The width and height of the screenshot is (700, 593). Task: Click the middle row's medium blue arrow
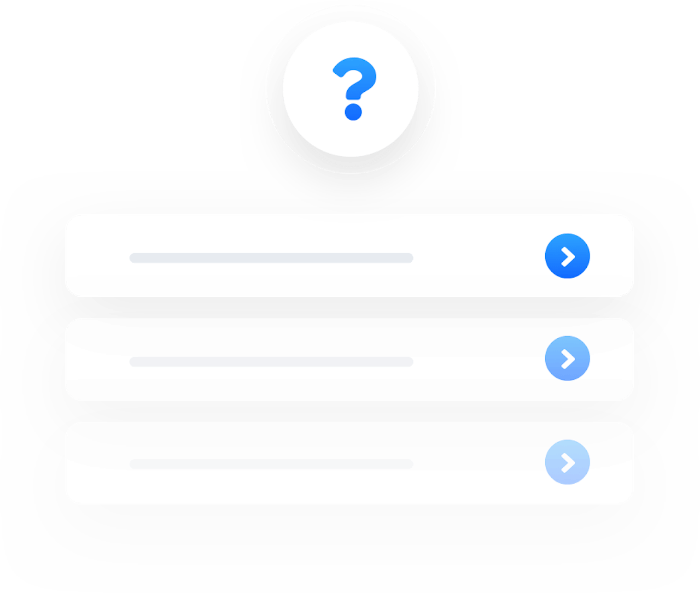point(567,358)
